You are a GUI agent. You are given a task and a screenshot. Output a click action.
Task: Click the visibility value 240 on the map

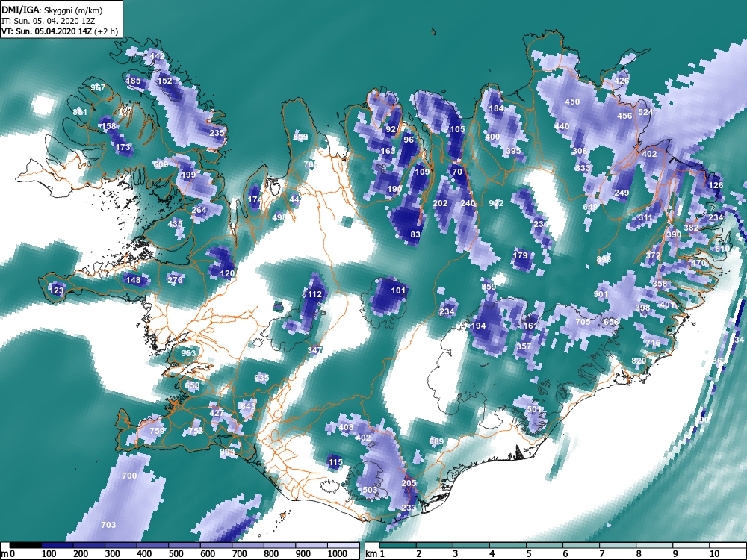(x=468, y=203)
